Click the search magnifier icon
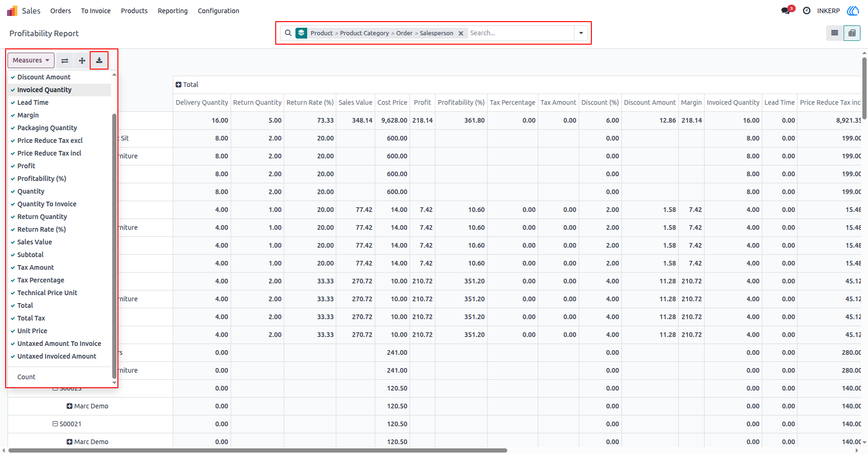Image resolution: width=868 pixels, height=454 pixels. point(288,33)
